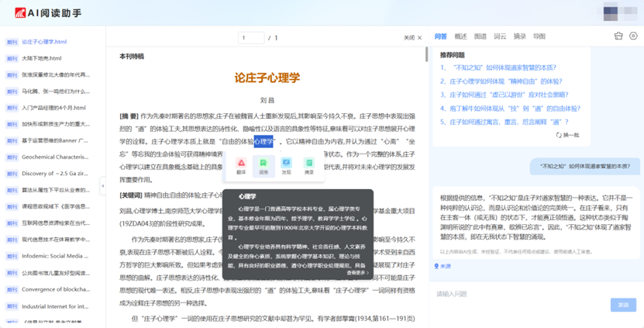Open Discovery of ~2.5 Ga zir... file

(54, 174)
